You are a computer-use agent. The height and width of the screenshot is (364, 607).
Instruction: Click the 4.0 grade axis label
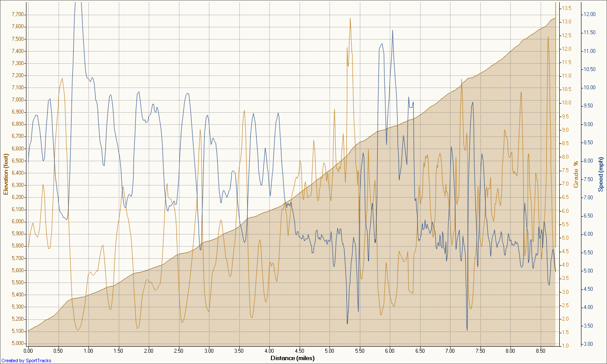[x=566, y=265]
